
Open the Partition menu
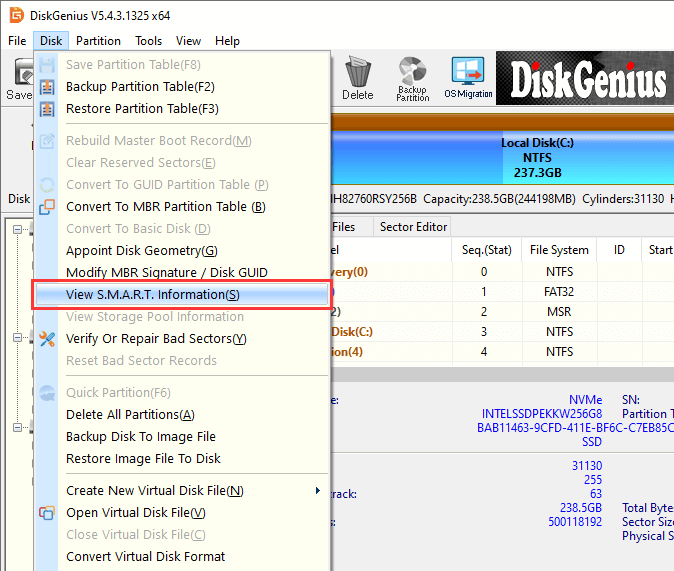(x=98, y=41)
